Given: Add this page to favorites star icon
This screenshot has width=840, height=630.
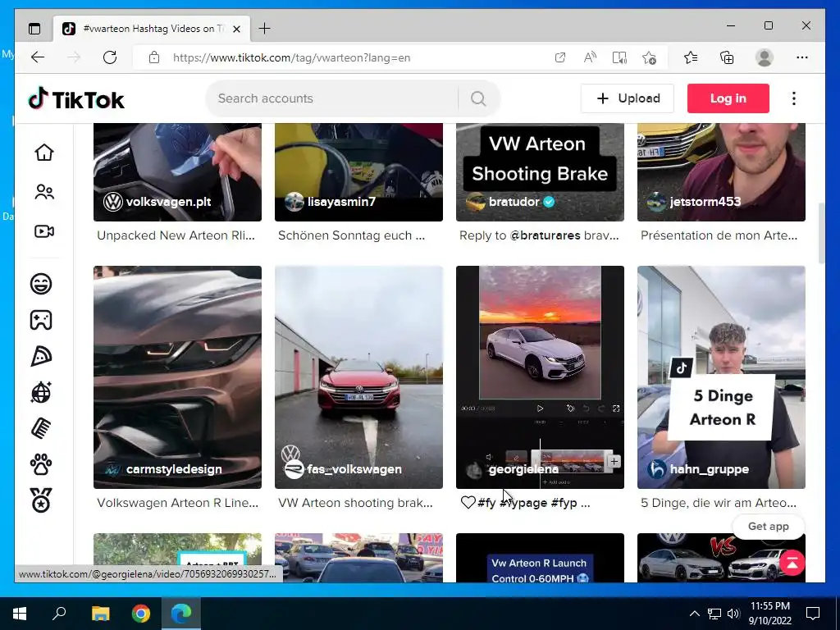Looking at the screenshot, I should click(650, 57).
